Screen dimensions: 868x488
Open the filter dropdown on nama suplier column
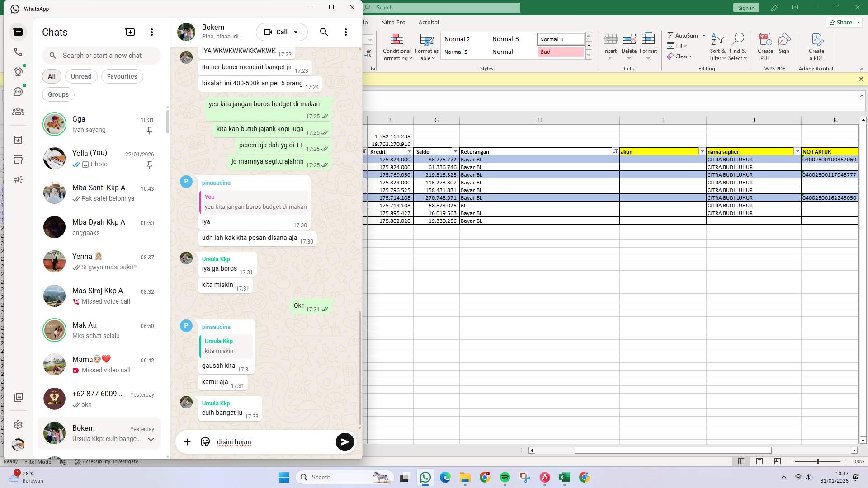pos(797,151)
